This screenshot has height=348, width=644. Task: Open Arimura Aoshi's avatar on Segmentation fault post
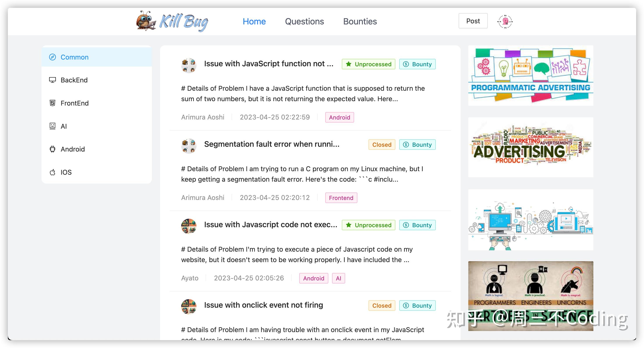coord(189,146)
